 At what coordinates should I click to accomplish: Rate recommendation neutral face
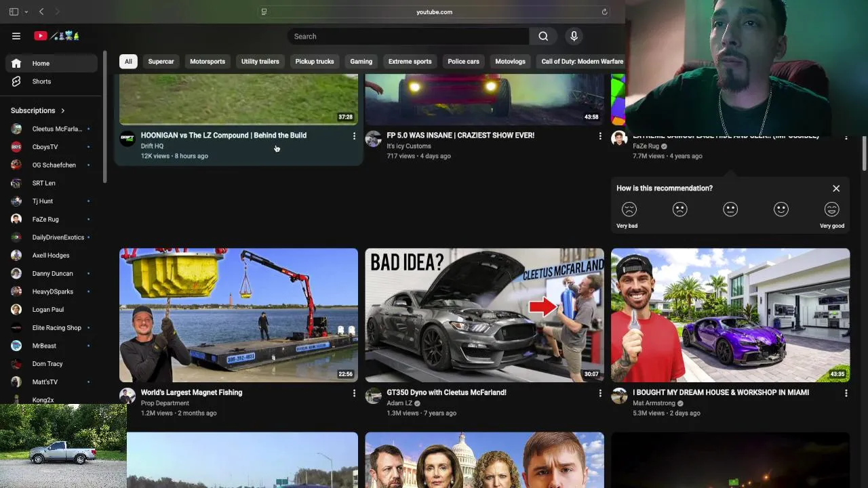730,209
